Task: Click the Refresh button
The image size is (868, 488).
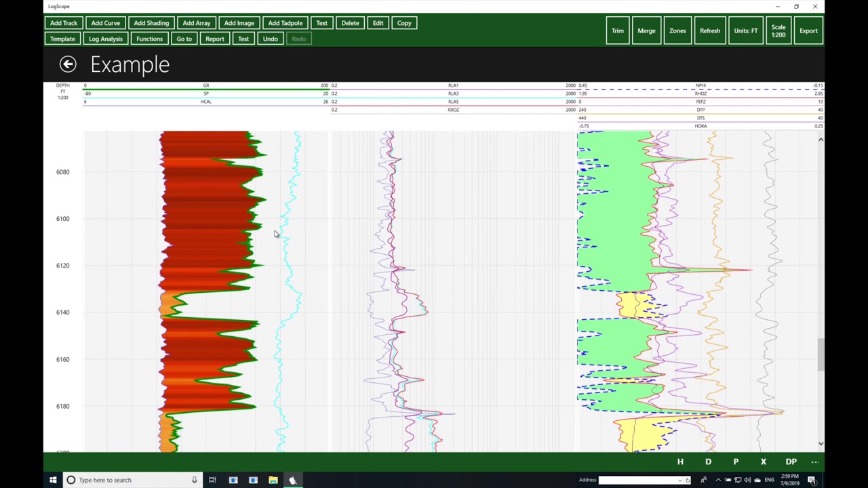Action: coord(710,30)
